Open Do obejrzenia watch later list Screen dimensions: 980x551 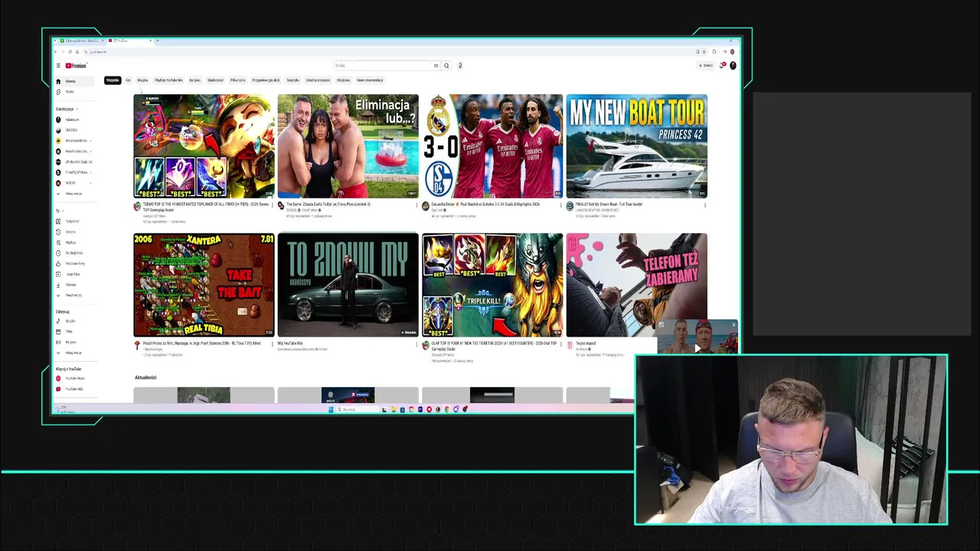click(x=73, y=253)
